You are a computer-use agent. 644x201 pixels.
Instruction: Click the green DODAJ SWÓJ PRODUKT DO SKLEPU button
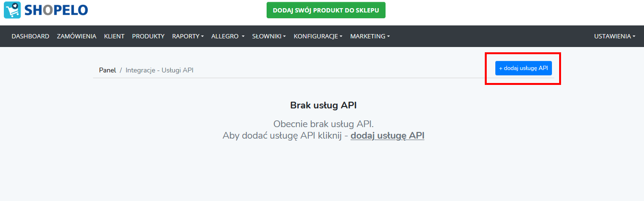[326, 10]
